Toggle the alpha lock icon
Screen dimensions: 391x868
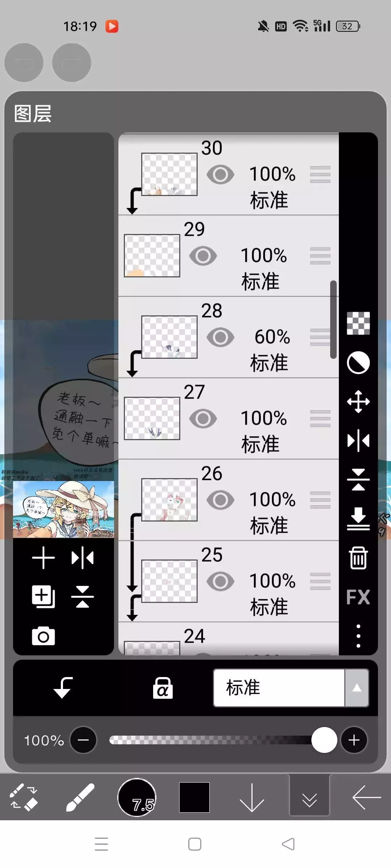click(163, 688)
